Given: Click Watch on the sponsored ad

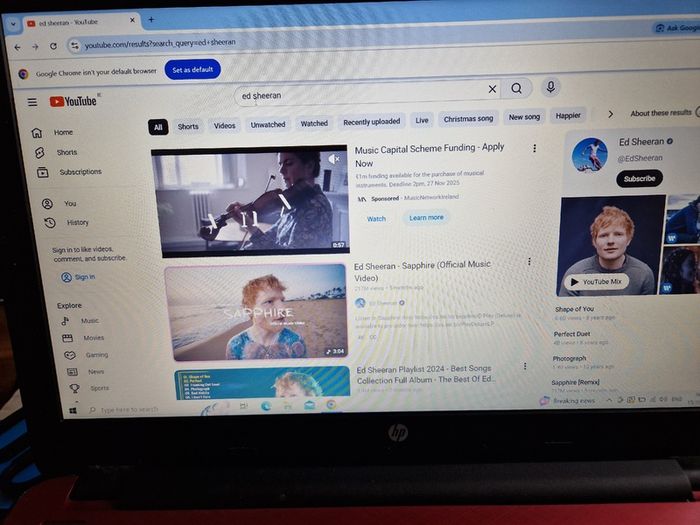Looking at the screenshot, I should [x=376, y=219].
